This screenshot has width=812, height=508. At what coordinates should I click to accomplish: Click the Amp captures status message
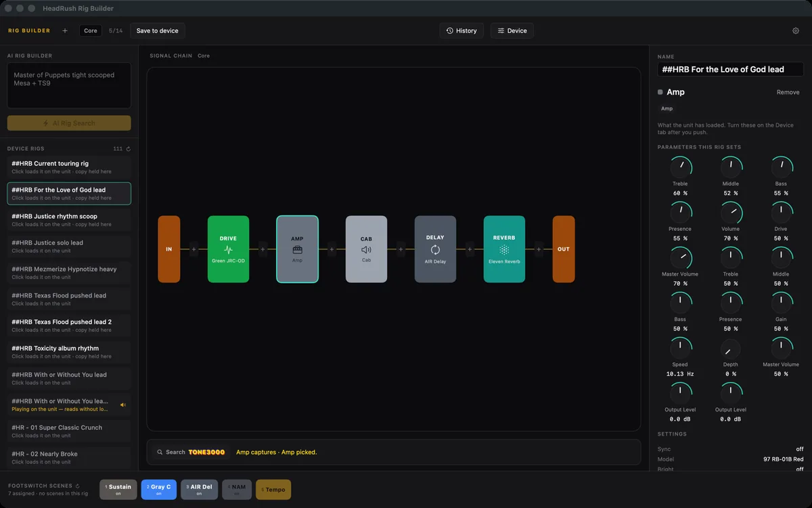click(x=276, y=452)
